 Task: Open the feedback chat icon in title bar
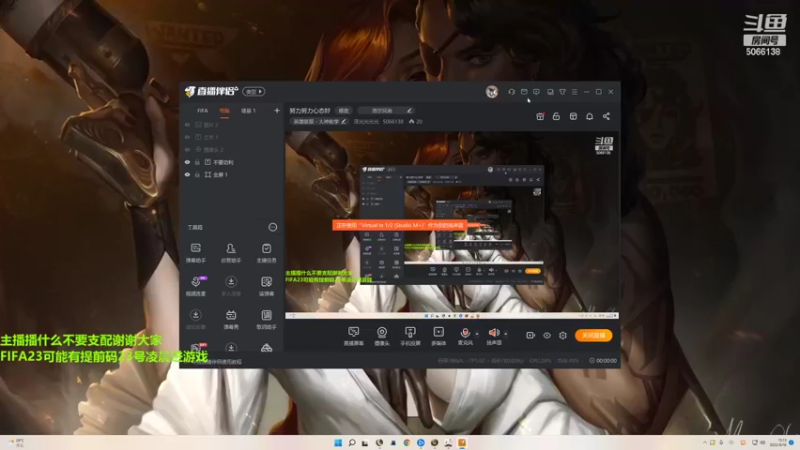[x=536, y=92]
